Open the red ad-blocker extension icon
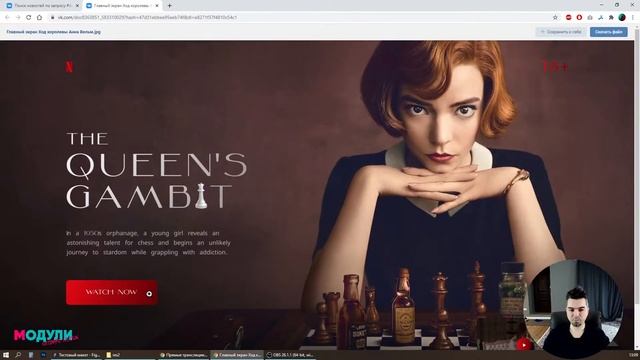 point(569,18)
